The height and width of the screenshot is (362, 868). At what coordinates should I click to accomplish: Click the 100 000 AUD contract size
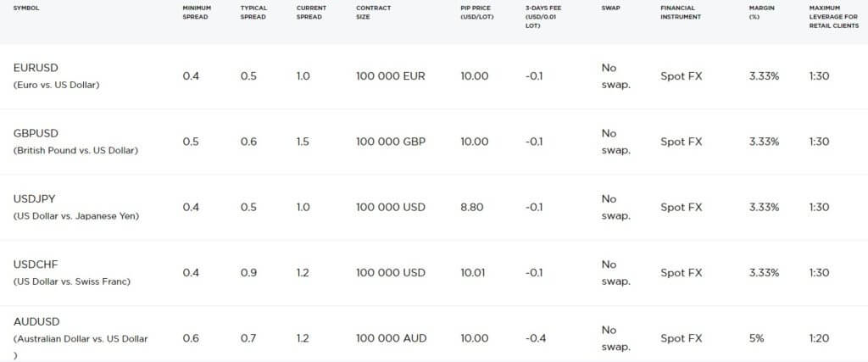390,338
